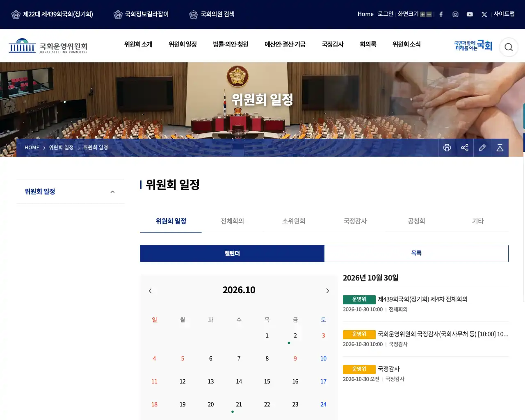Open 제22대 제439회국회(정기회) link

coord(52,14)
